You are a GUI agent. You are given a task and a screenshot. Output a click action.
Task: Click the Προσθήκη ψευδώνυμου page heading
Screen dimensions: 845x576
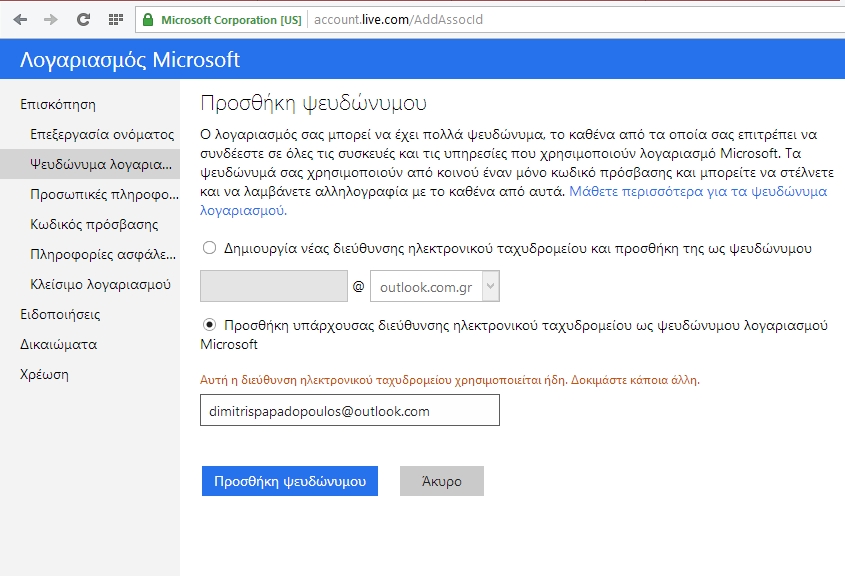coord(313,103)
